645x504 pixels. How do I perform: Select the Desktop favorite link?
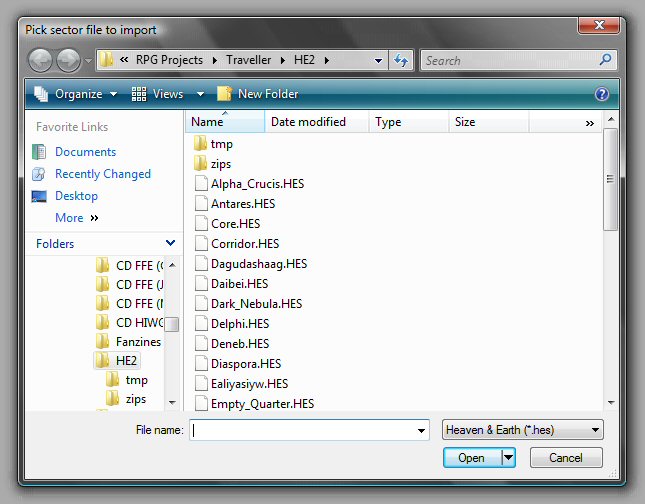(x=76, y=196)
